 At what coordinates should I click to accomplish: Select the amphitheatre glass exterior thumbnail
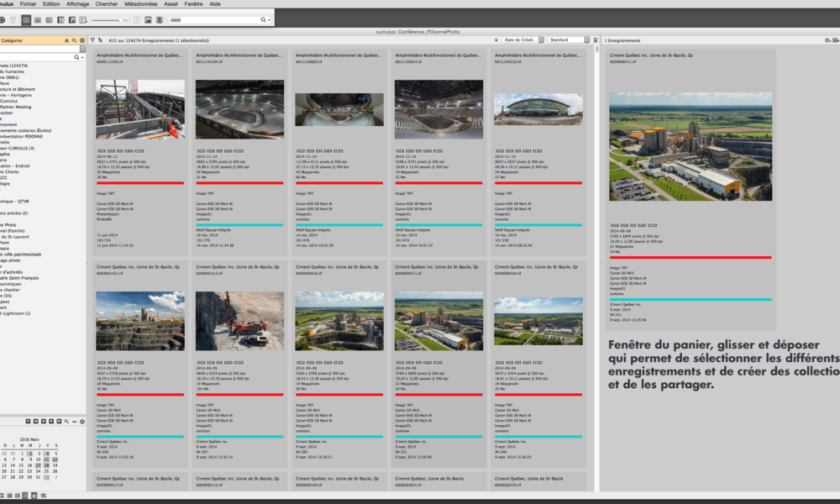tap(538, 109)
